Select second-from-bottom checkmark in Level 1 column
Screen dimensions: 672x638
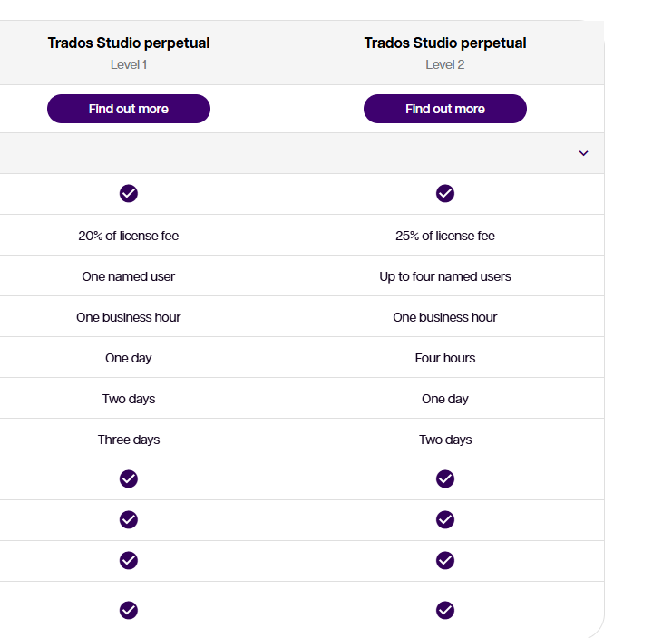129,560
